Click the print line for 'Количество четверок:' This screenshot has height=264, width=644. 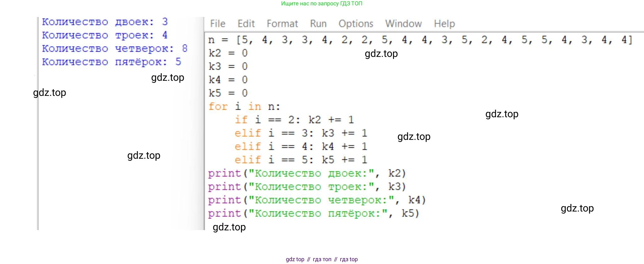click(317, 200)
